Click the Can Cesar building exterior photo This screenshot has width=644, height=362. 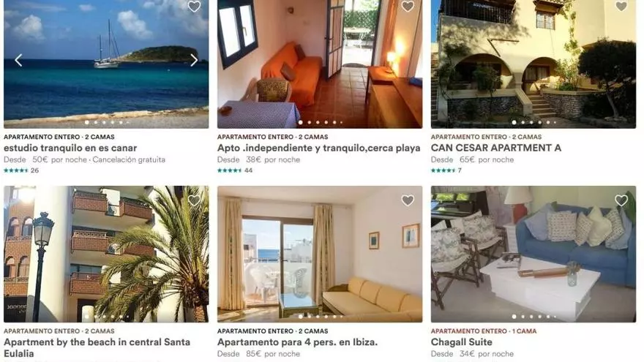[x=533, y=64]
